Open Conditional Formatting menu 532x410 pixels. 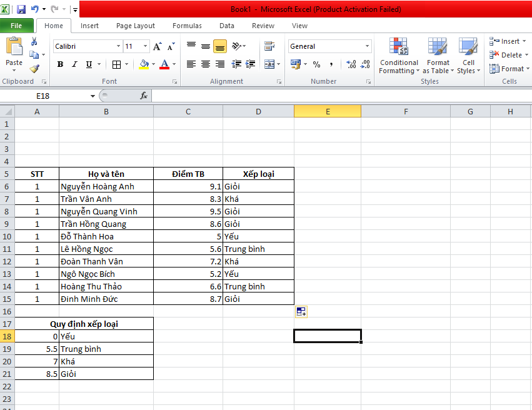tap(399, 56)
